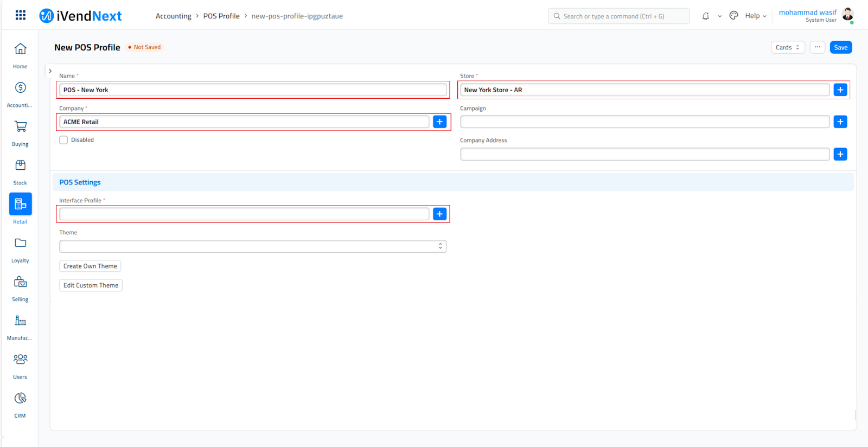This screenshot has width=868, height=447.
Task: Click the iVendNext logo
Action: point(80,16)
